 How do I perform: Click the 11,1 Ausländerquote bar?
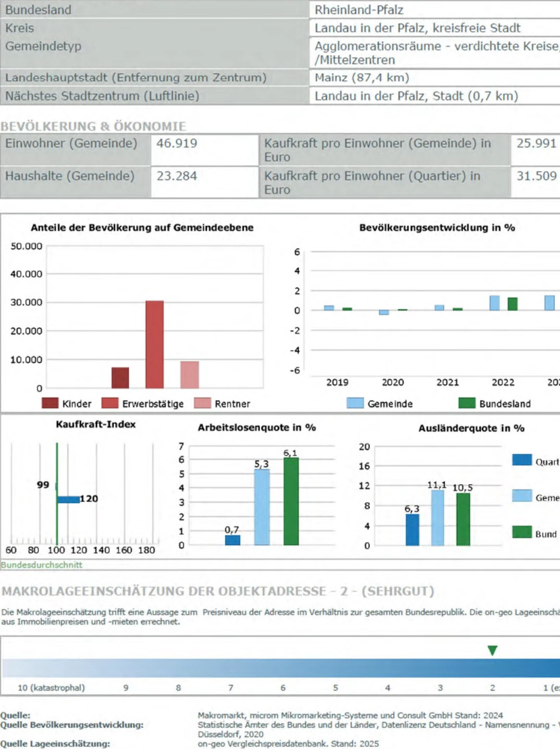click(x=438, y=518)
